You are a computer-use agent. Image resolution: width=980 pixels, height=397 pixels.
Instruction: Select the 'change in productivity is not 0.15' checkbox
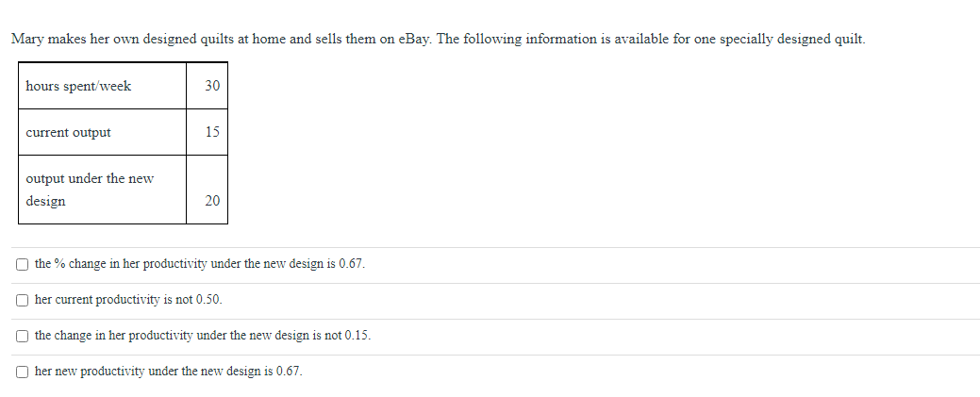click(22, 336)
